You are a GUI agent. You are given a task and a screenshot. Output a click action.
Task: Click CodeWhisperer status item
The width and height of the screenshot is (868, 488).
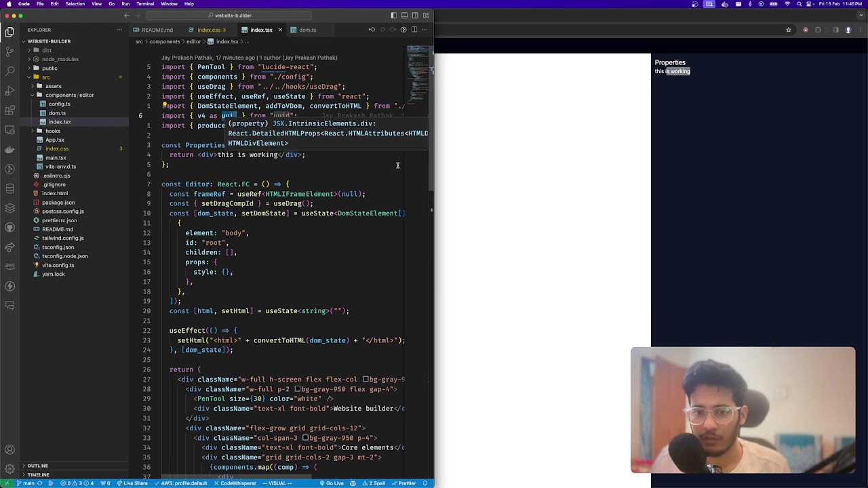[235, 483]
